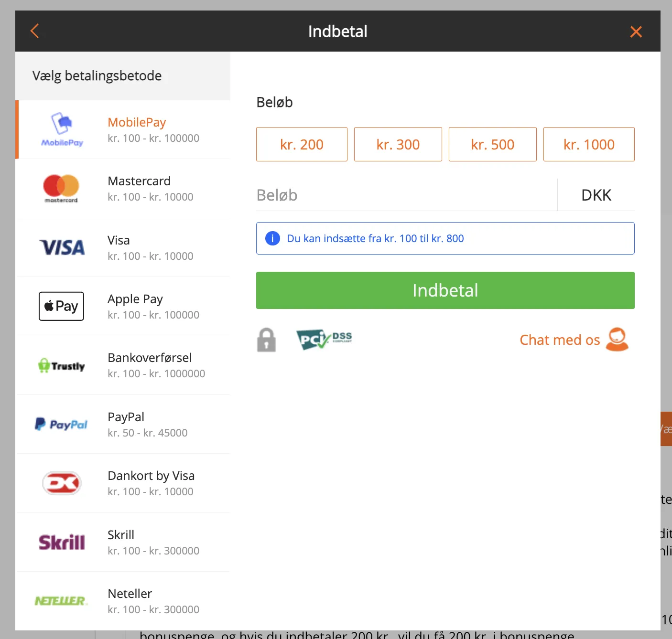This screenshot has height=639, width=672.
Task: Click PayPal limit kr. 50 - kr. 45000
Action: (147, 433)
